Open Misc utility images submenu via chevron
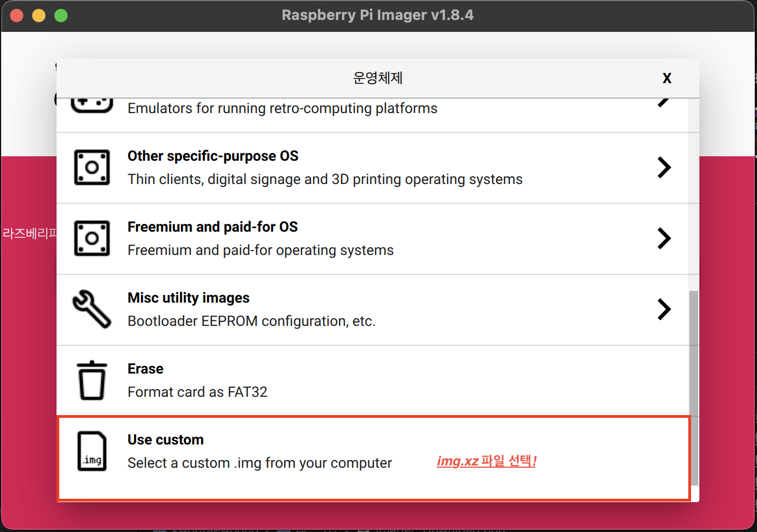757x532 pixels. click(x=664, y=309)
